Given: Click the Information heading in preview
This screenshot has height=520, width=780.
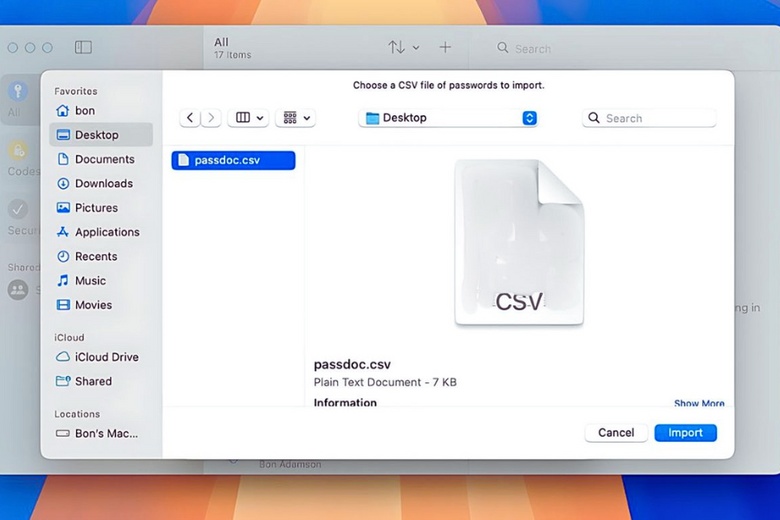Looking at the screenshot, I should [345, 403].
